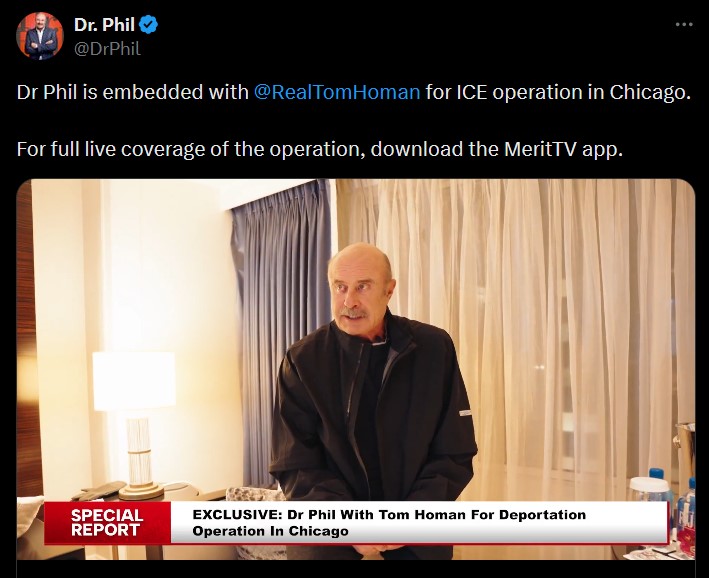Viewport: 709px width, 578px height.
Task: Click the "MeritTV app" text in tweet
Action: [x=563, y=149]
